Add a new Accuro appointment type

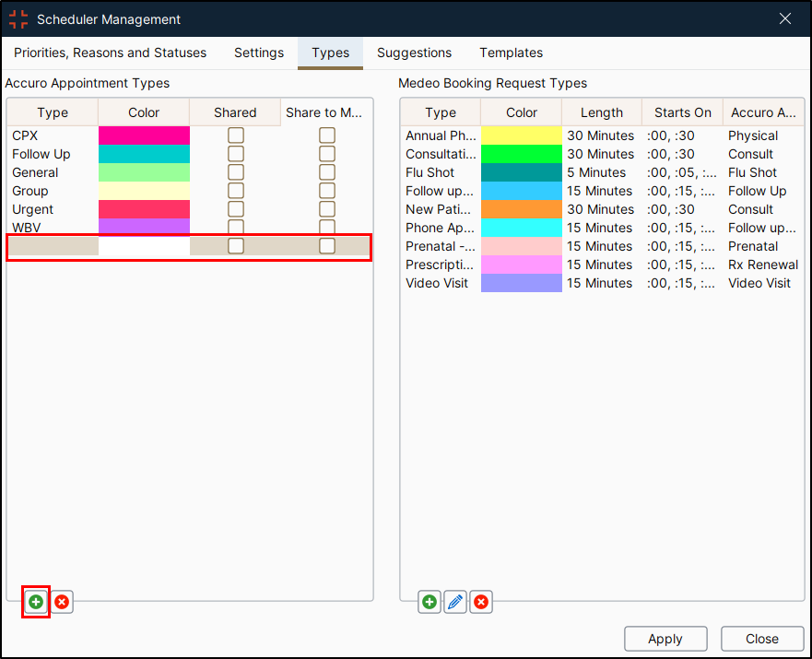pos(35,602)
